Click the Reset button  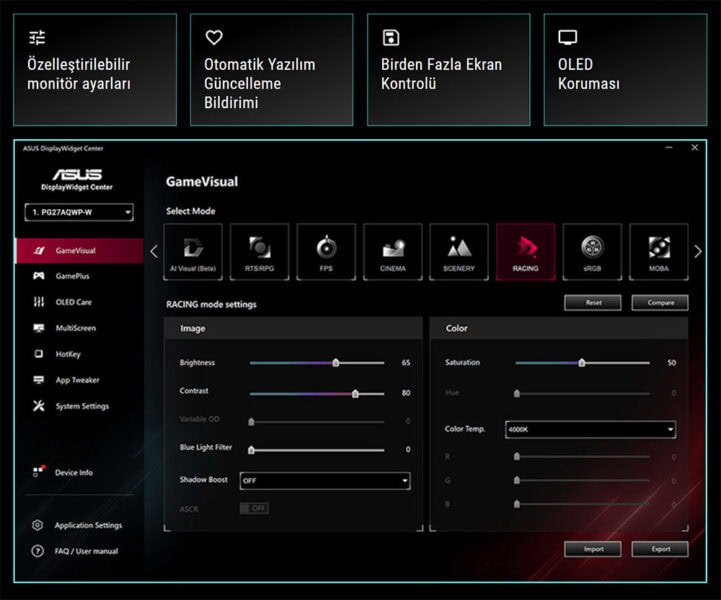click(x=593, y=303)
